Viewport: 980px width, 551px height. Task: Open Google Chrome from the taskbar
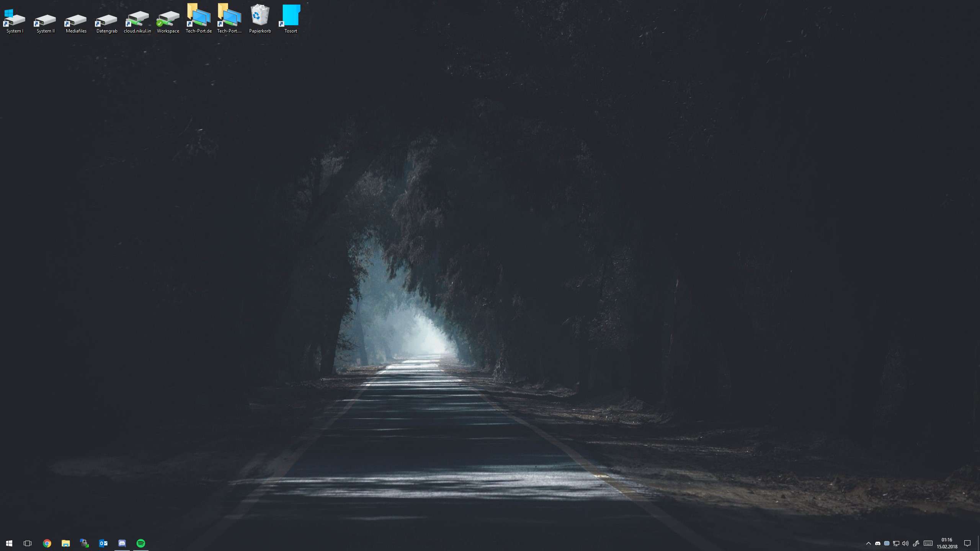pos(47,543)
